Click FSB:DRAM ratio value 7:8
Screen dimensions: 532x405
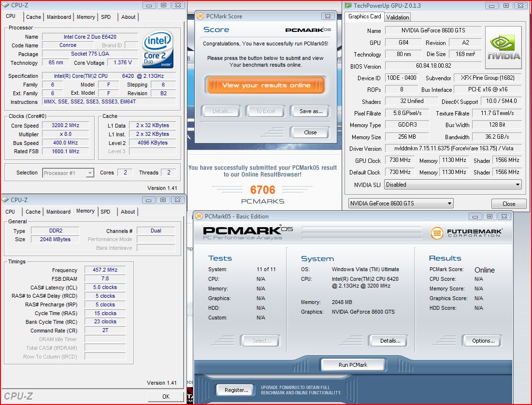tap(105, 279)
